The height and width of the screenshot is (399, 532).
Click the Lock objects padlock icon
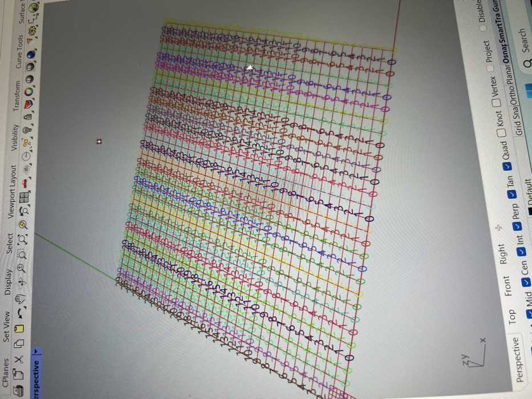tap(28, 117)
